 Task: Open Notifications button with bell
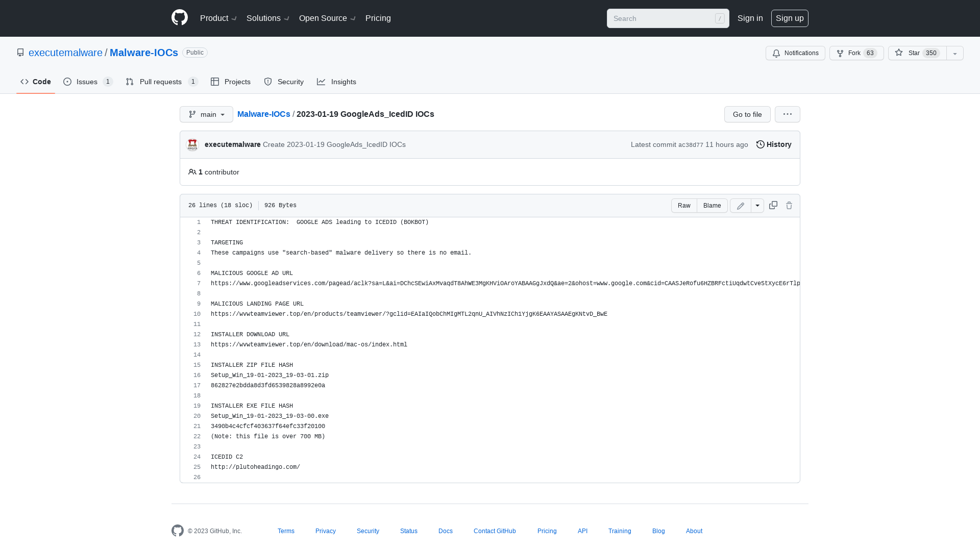click(795, 53)
